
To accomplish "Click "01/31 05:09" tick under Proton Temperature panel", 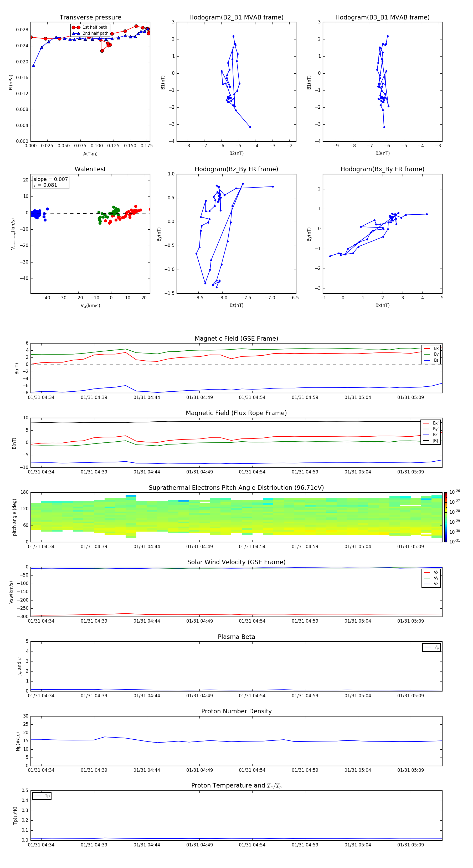I will [410, 845].
